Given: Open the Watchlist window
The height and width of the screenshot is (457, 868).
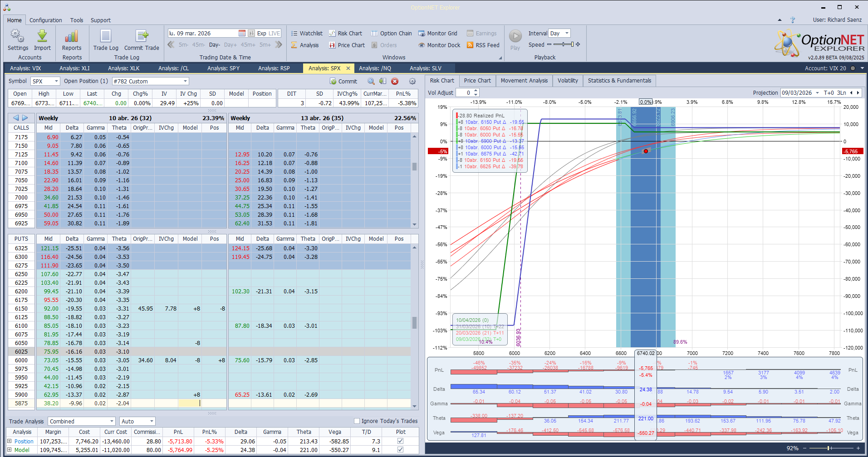Looking at the screenshot, I should (307, 33).
